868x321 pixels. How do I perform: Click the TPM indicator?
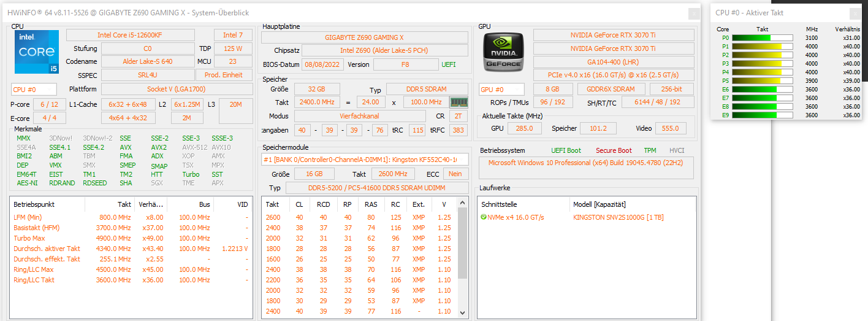coord(650,150)
